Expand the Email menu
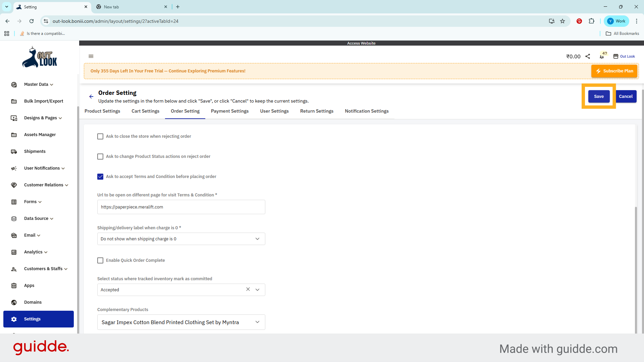Viewport: 644px width, 362px height. click(x=39, y=236)
